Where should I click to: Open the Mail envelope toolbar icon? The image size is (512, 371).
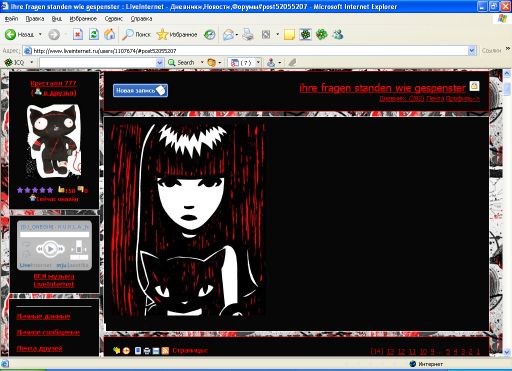pyautogui.click(x=228, y=34)
